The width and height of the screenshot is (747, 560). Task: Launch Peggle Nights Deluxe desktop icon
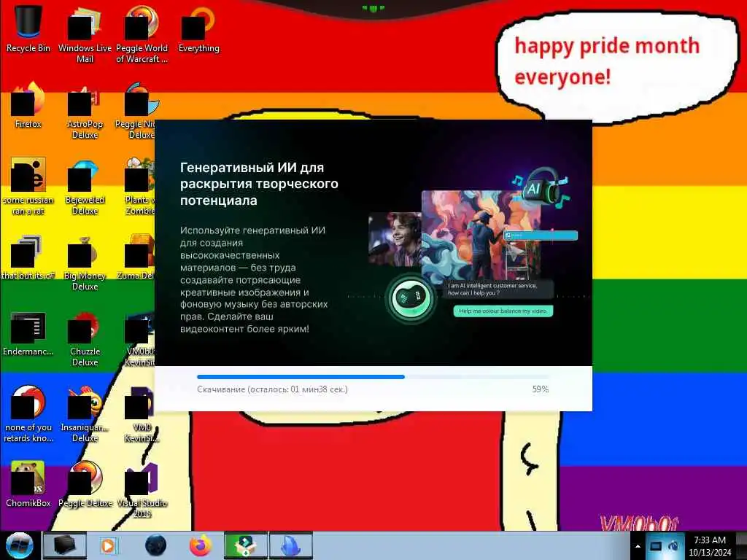[138, 111]
